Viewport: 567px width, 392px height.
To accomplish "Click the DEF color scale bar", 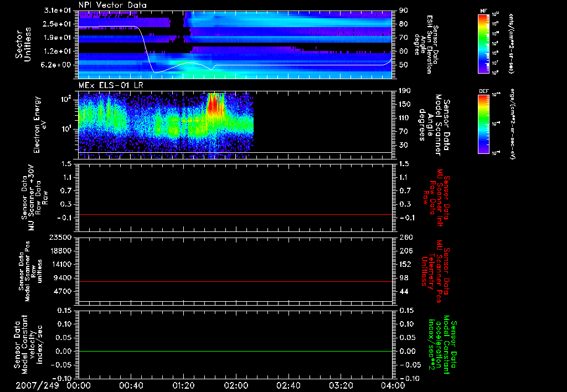I will pyautogui.click(x=483, y=124).
